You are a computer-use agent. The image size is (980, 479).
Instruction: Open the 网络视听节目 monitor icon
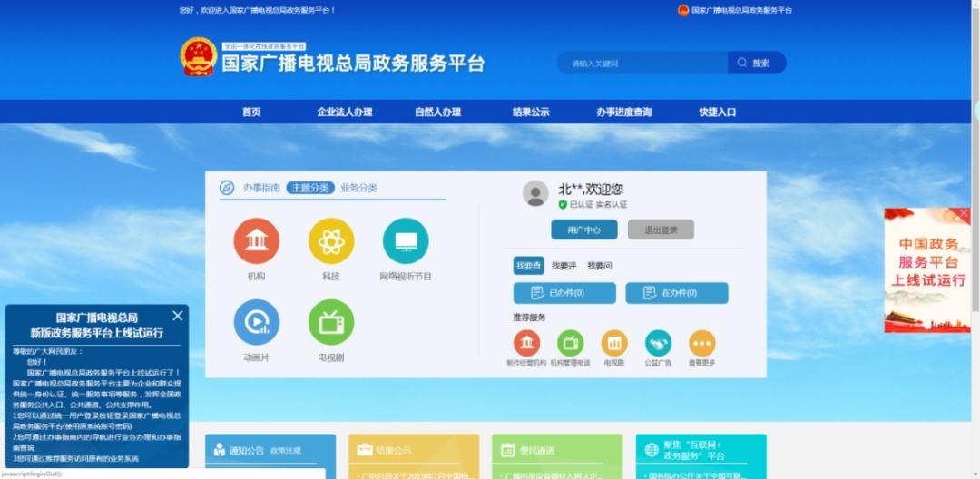[x=406, y=241]
